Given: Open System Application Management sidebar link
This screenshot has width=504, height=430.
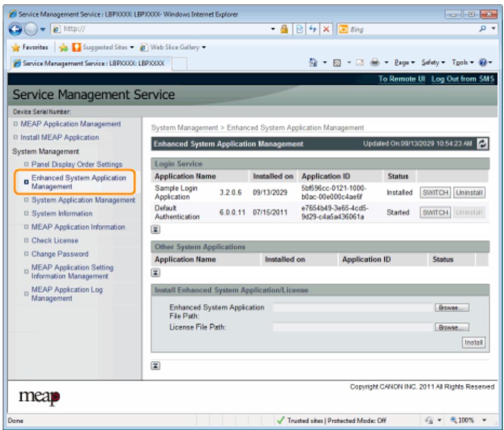Looking at the screenshot, I should (x=83, y=200).
